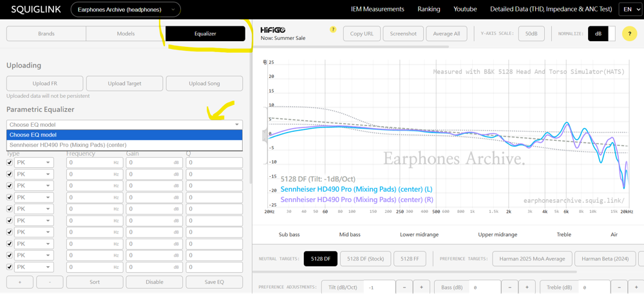The image size is (644, 294).
Task: Open the EN language dropdown
Action: pyautogui.click(x=630, y=9)
